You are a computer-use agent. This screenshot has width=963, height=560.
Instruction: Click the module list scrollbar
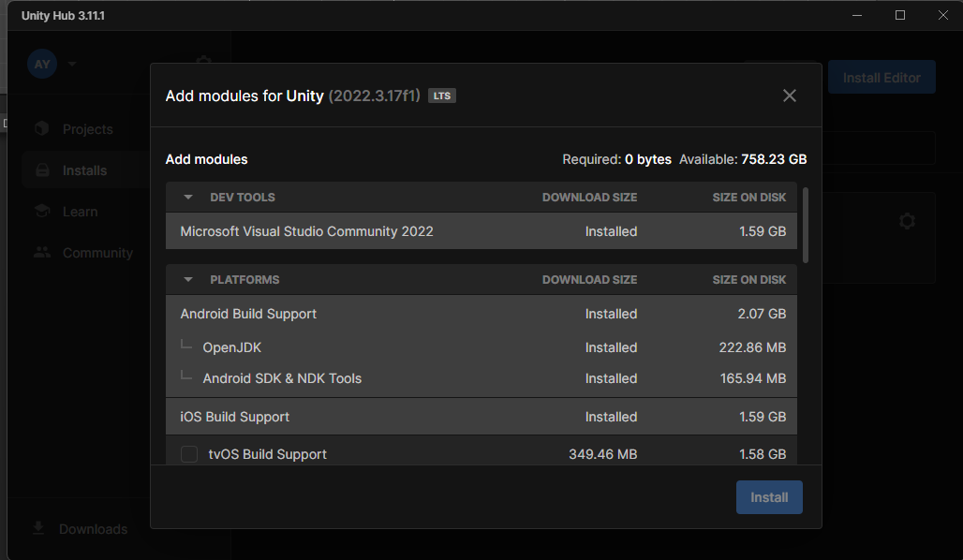[x=806, y=226]
